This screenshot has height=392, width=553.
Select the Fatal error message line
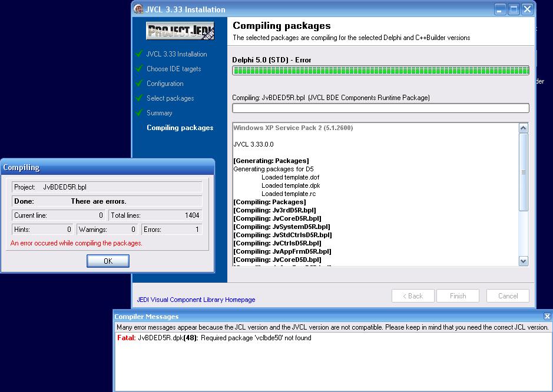pyautogui.click(x=214, y=338)
